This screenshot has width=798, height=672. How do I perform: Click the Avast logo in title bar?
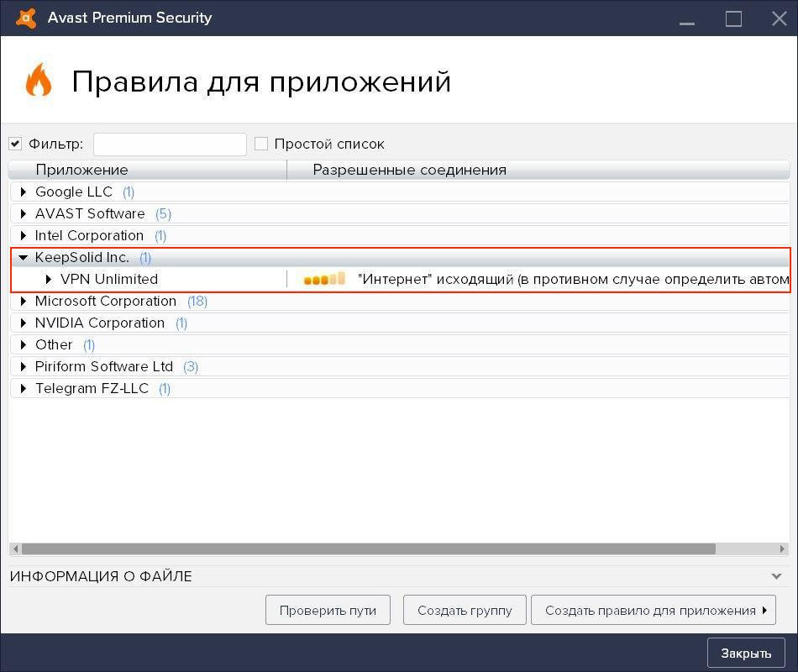click(26, 18)
